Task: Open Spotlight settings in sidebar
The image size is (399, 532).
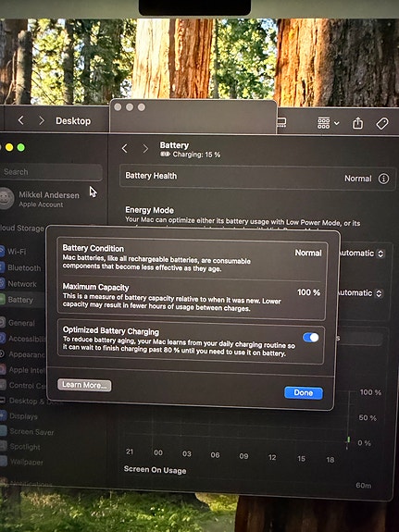Action: pyautogui.click(x=20, y=447)
